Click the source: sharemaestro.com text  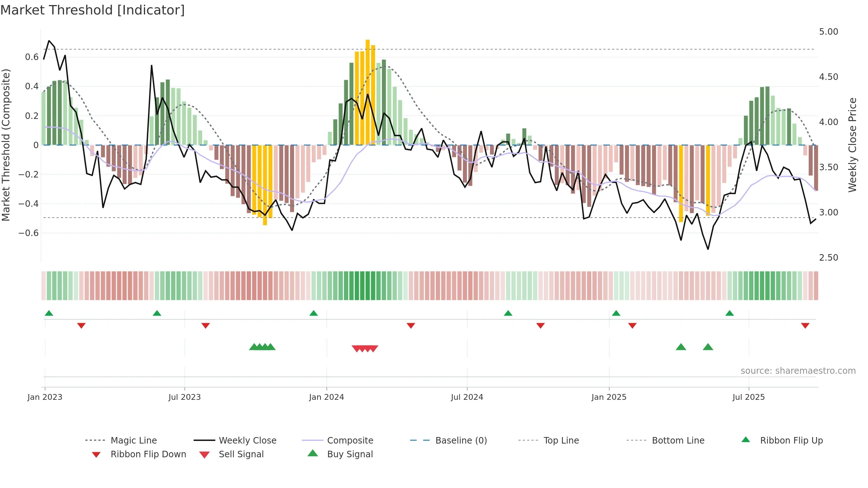[798, 371]
